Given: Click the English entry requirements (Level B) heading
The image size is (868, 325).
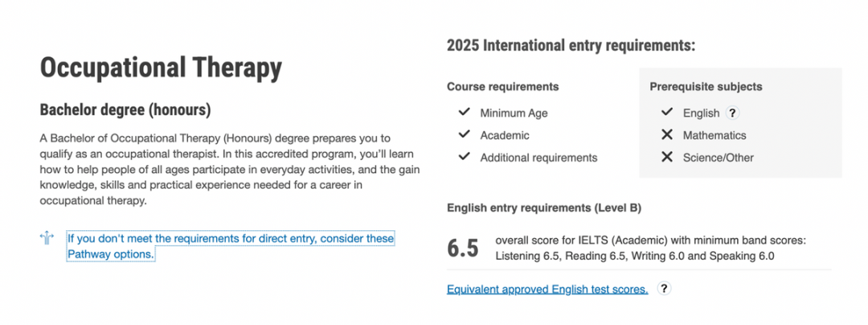Looking at the screenshot, I should click(543, 208).
